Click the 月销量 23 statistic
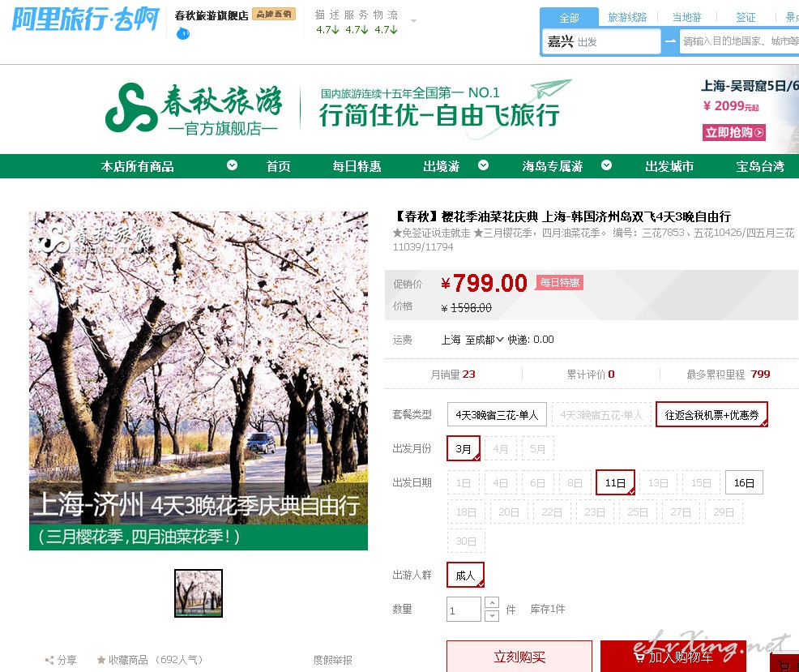Screen dimensions: 799x672 (453, 375)
